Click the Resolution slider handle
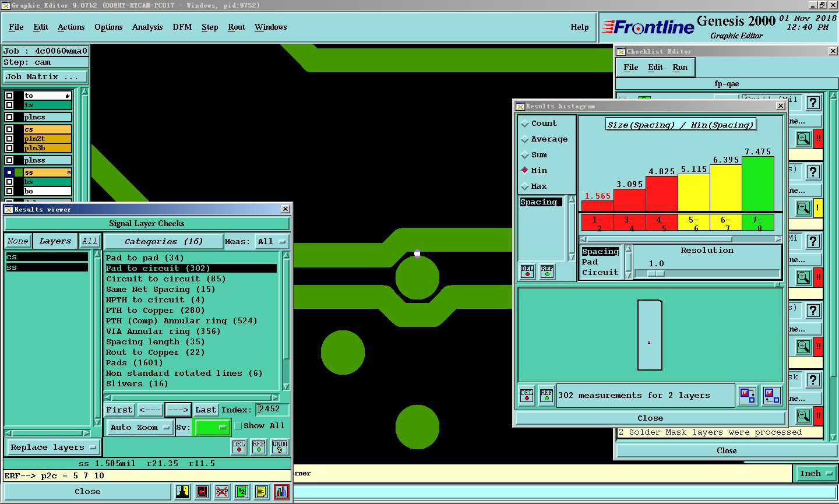 point(656,273)
